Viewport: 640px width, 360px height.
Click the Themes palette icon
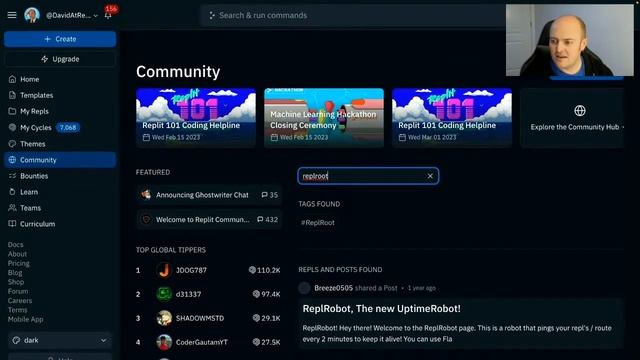pos(12,144)
